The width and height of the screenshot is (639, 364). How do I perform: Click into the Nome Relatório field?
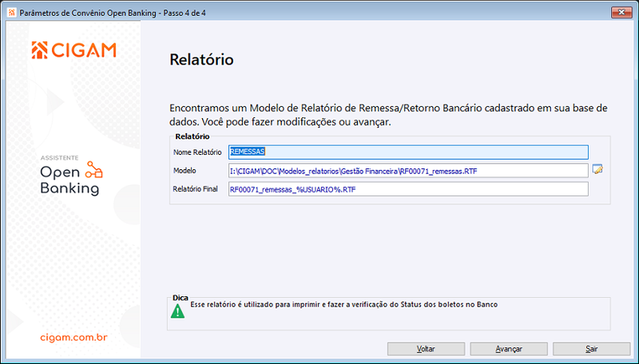(x=408, y=152)
